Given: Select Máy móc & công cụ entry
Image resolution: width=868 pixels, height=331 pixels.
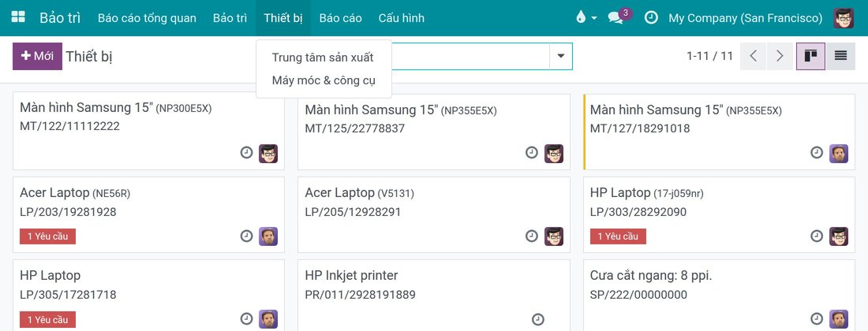Looking at the screenshot, I should pos(324,80).
